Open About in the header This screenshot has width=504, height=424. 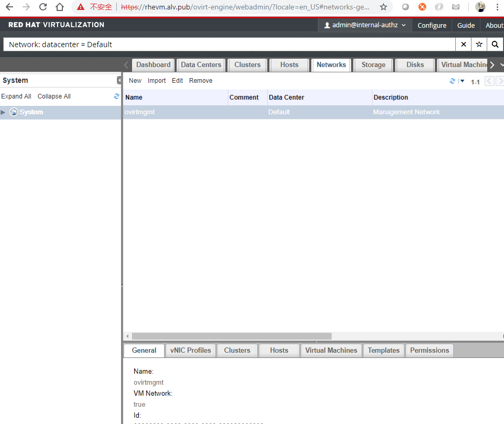[494, 25]
